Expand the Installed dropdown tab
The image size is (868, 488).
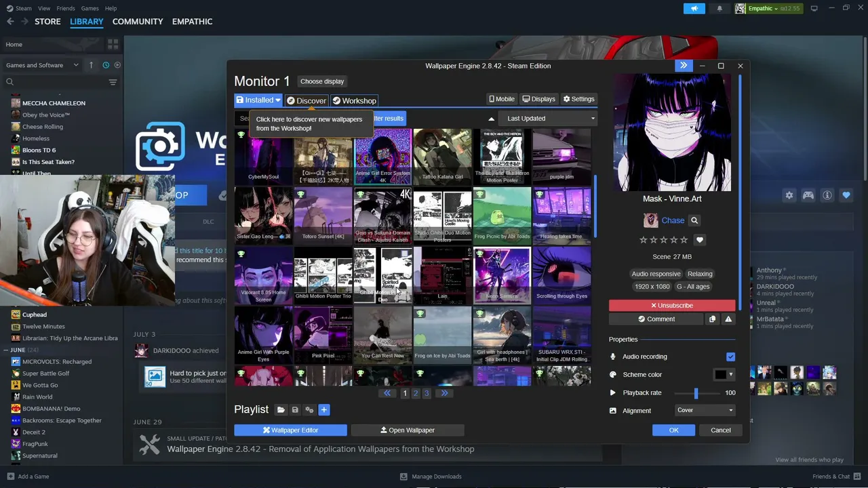[x=258, y=100]
